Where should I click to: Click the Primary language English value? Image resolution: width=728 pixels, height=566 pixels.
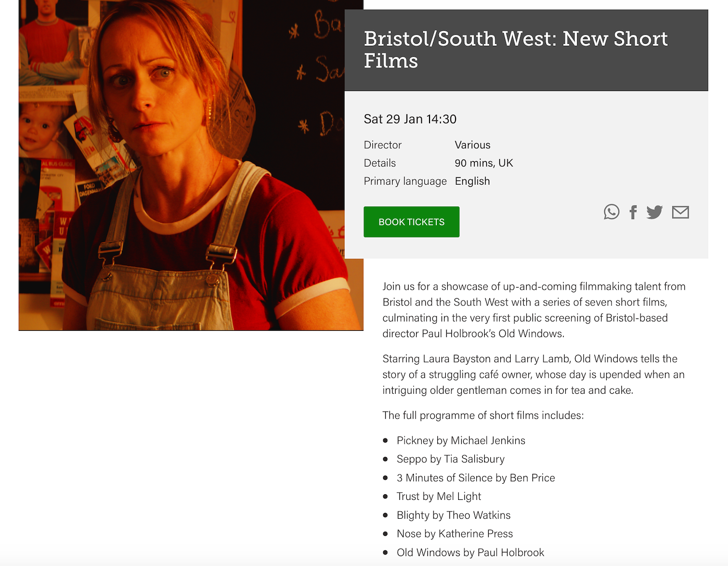472,182
